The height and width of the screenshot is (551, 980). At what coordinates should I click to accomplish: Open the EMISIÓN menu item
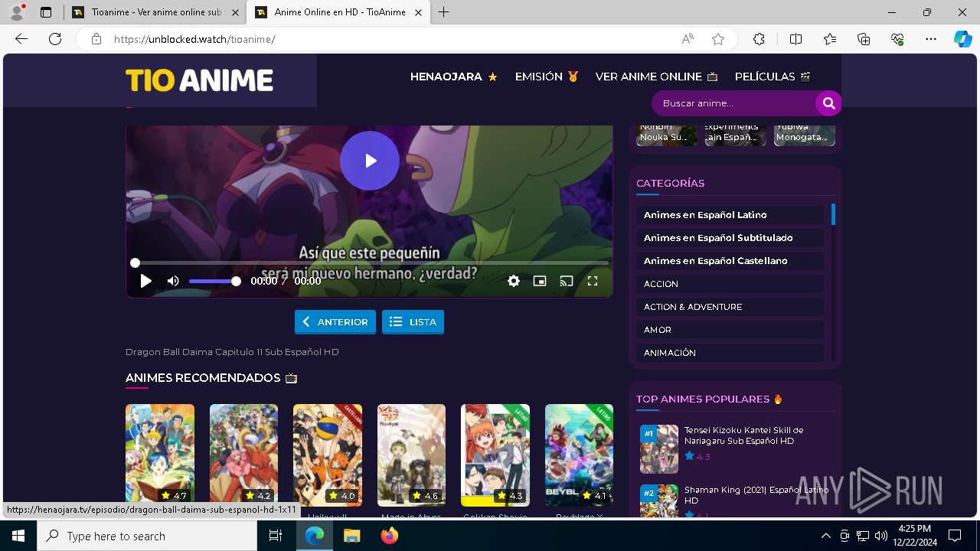pos(547,77)
